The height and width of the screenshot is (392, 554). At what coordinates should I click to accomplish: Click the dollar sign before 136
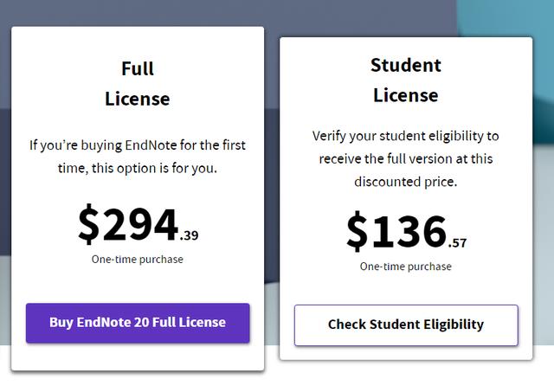(358, 233)
